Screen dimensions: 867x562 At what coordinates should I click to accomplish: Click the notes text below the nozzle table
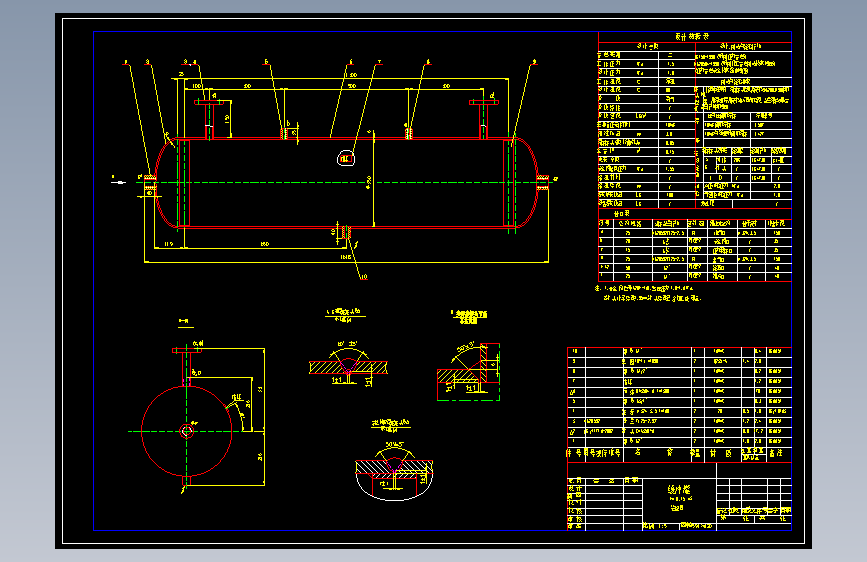pos(647,293)
